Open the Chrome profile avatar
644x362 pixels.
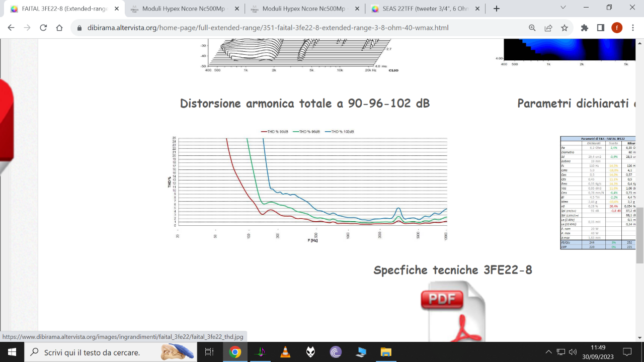tap(617, 28)
